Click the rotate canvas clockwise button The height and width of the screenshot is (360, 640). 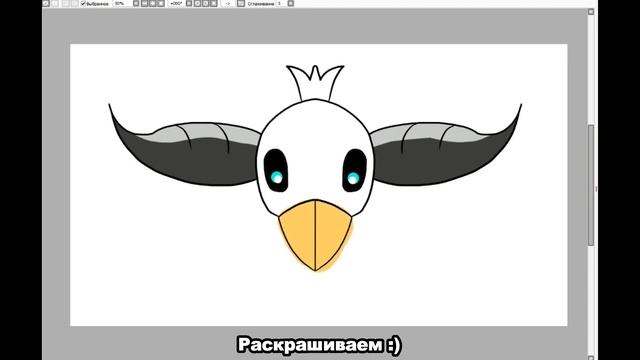pyautogui.click(x=206, y=3)
